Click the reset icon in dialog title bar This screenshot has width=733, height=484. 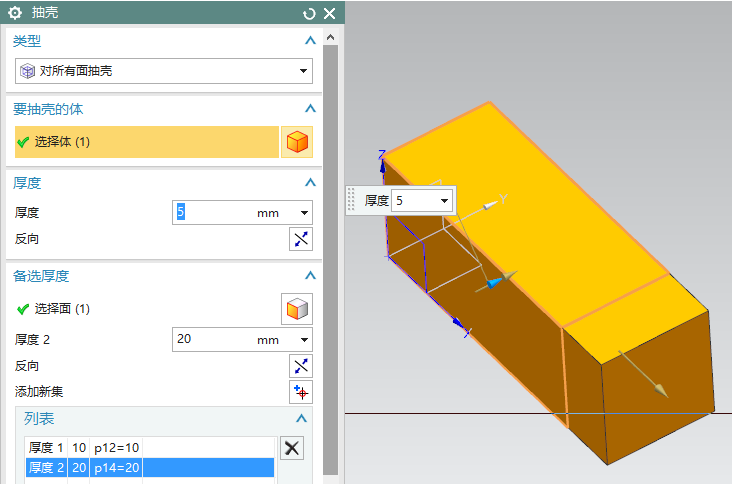[309, 13]
